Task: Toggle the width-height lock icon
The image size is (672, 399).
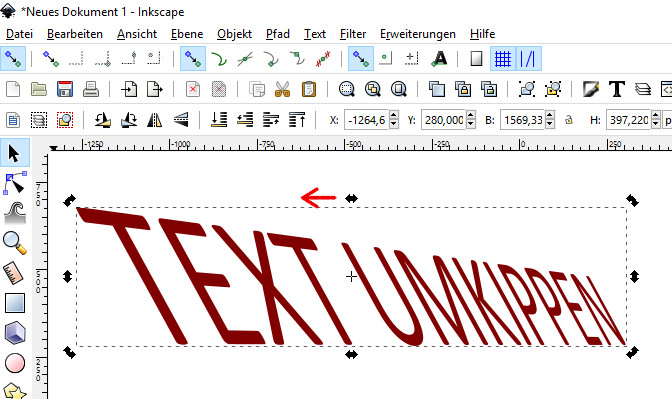Action: coord(569,120)
